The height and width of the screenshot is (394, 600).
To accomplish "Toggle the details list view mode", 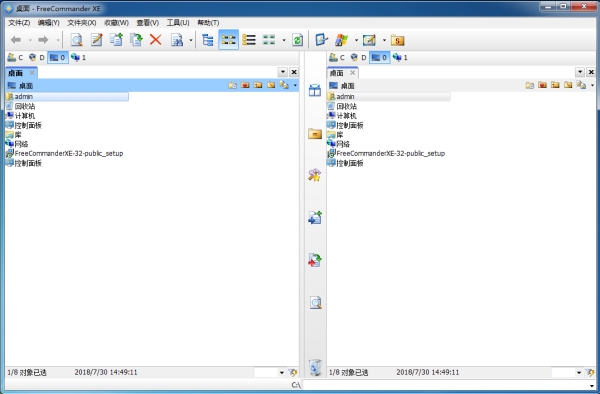I will (249, 39).
